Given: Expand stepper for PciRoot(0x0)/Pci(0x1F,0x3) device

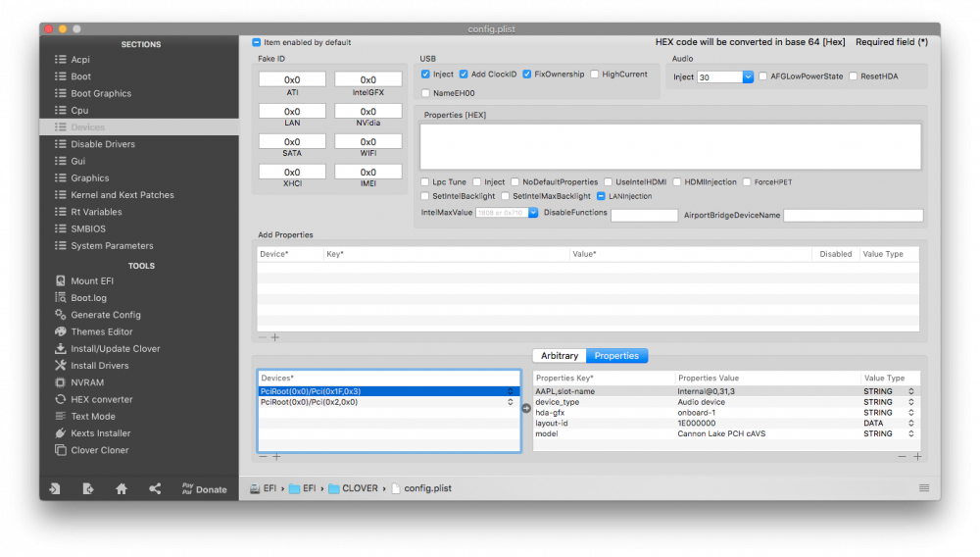Looking at the screenshot, I should point(511,391).
